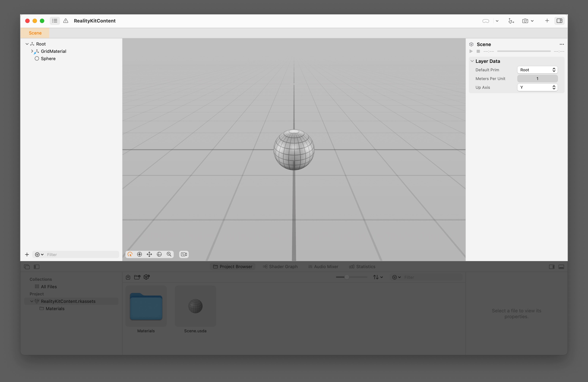588x382 pixels.
Task: Toggle the right inspector sidebar
Action: (x=560, y=21)
